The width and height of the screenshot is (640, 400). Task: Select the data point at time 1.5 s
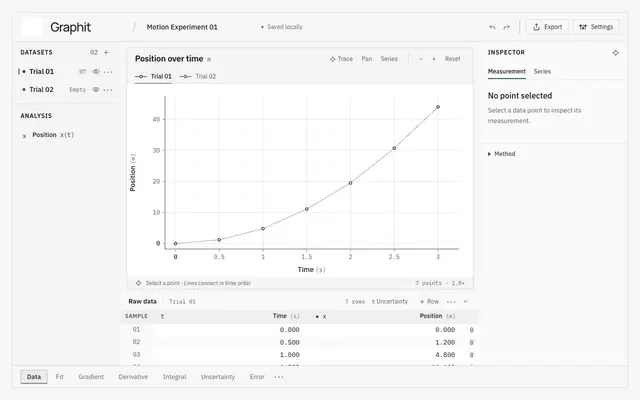[x=307, y=209]
